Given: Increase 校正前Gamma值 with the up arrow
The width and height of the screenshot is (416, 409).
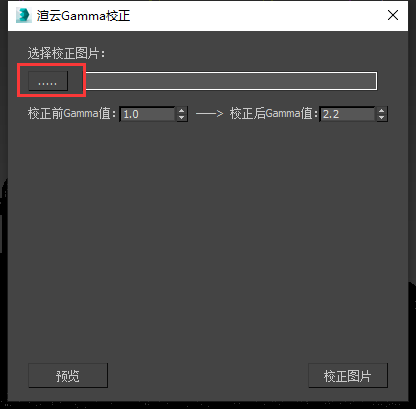Looking at the screenshot, I should pos(182,111).
